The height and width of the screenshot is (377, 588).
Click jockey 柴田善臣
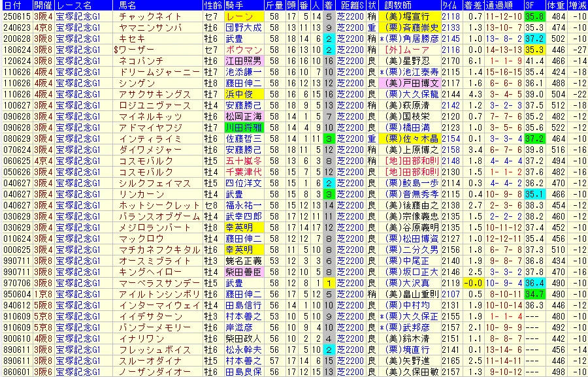[x=244, y=272]
